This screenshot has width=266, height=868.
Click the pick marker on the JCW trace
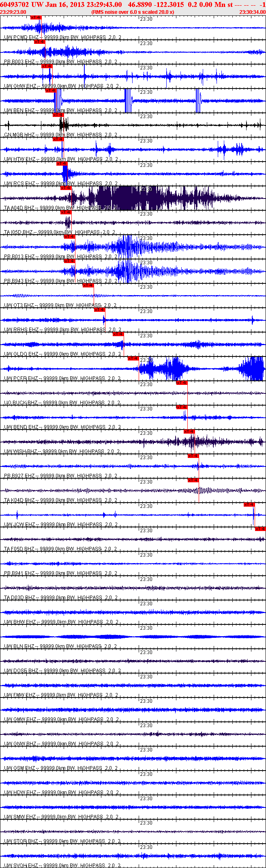[249, 505]
